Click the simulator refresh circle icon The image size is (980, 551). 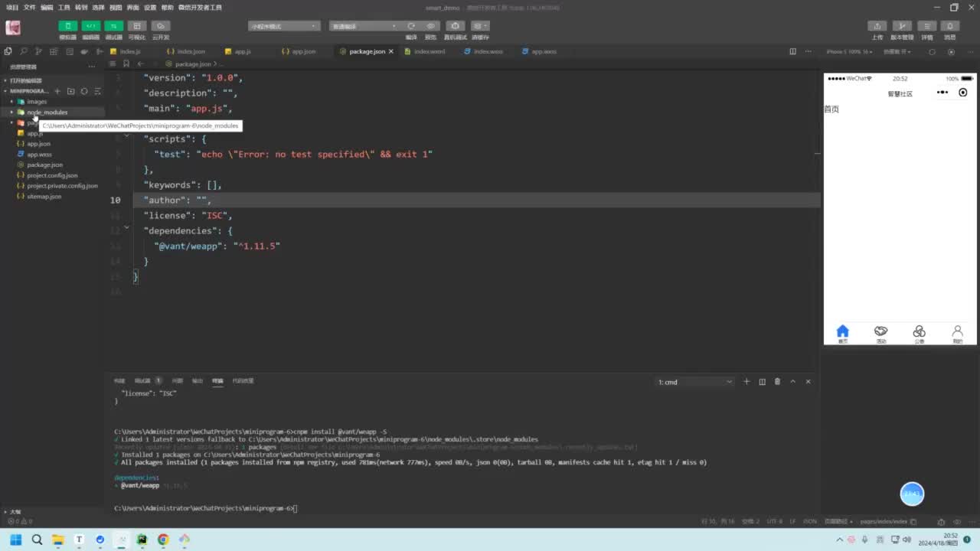(x=932, y=52)
